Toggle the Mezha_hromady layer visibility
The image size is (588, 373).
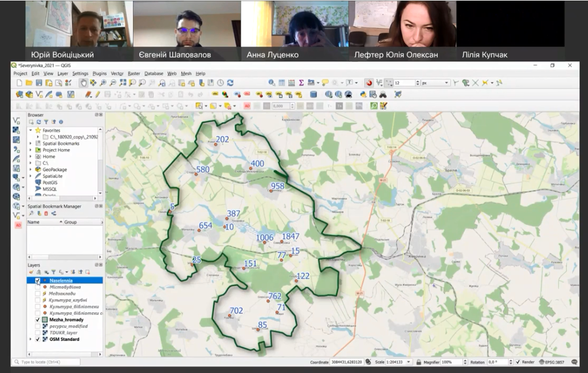tap(38, 320)
